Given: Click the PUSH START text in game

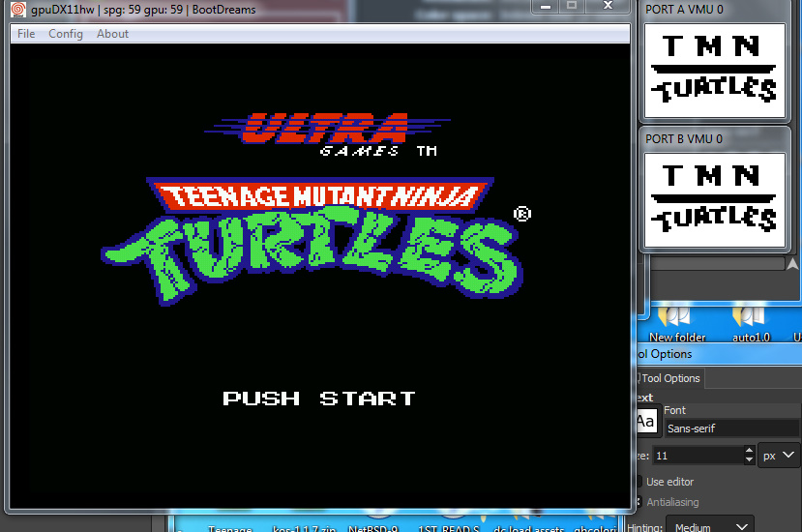Looking at the screenshot, I should pos(319,399).
